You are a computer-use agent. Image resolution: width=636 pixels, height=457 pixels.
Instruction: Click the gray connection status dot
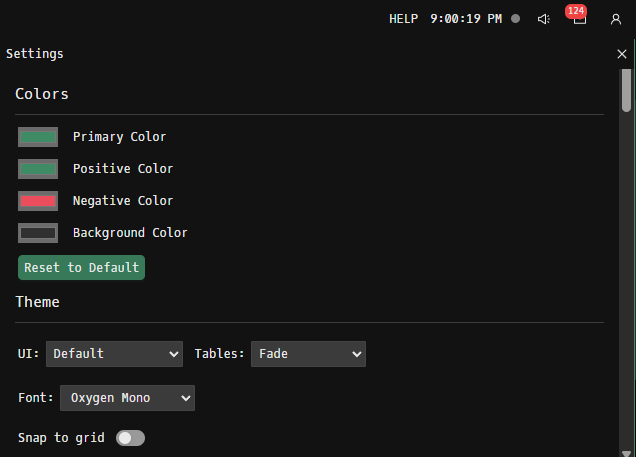coord(516,19)
